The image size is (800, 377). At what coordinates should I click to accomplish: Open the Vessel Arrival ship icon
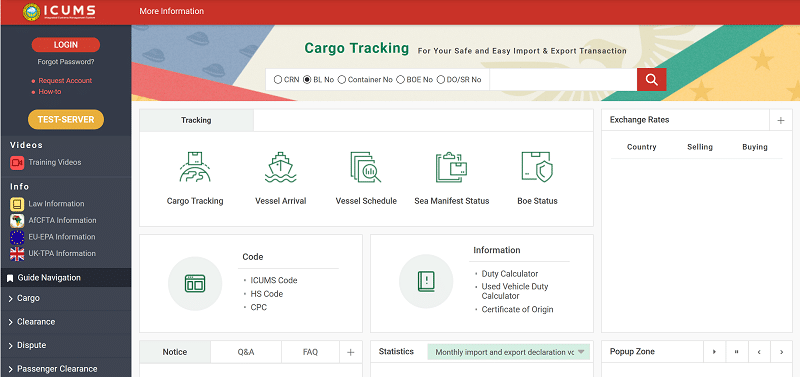[280, 167]
